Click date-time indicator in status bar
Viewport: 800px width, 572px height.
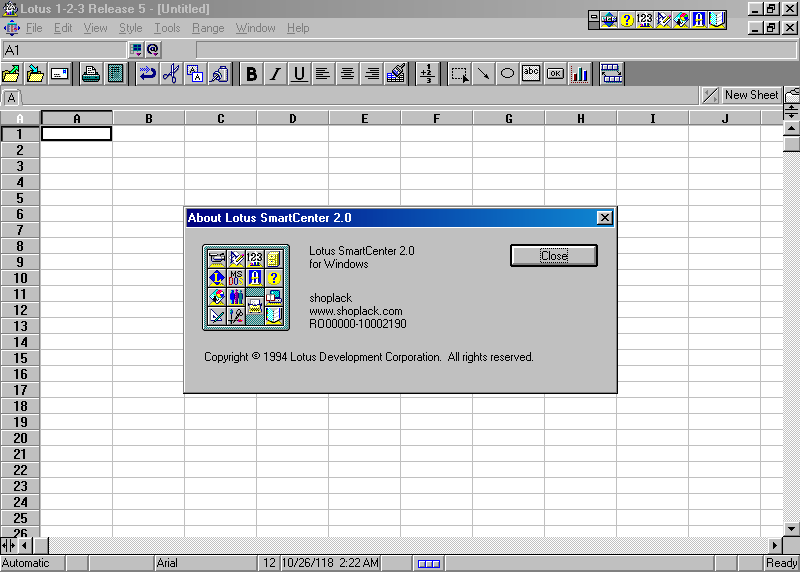(x=330, y=563)
